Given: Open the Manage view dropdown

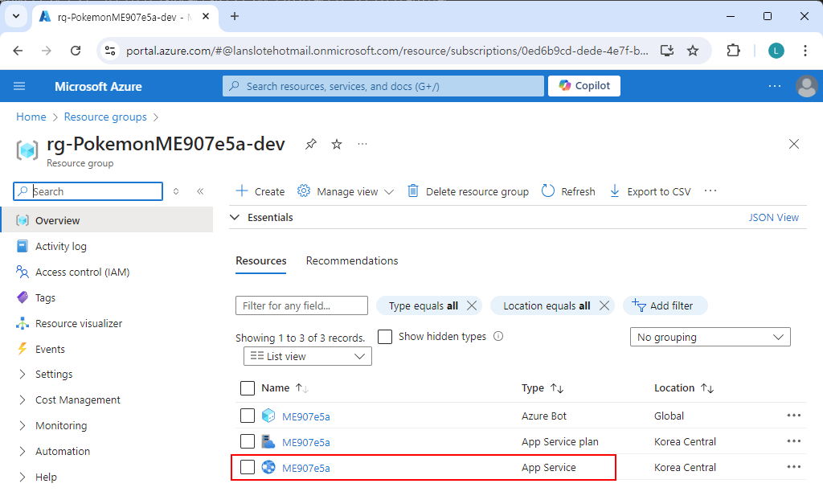Looking at the screenshot, I should [x=346, y=191].
